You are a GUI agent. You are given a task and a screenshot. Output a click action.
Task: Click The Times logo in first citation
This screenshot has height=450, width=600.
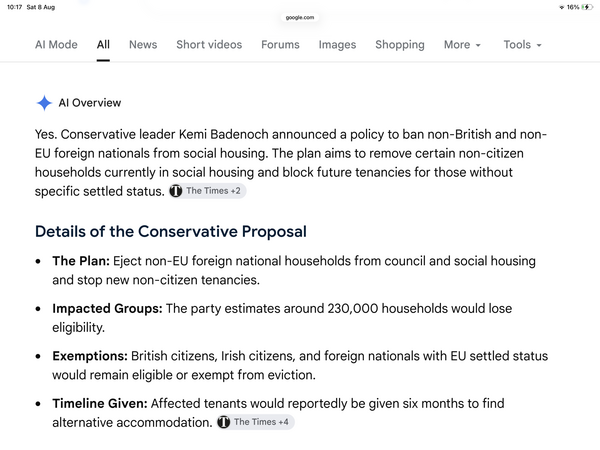pos(176,191)
